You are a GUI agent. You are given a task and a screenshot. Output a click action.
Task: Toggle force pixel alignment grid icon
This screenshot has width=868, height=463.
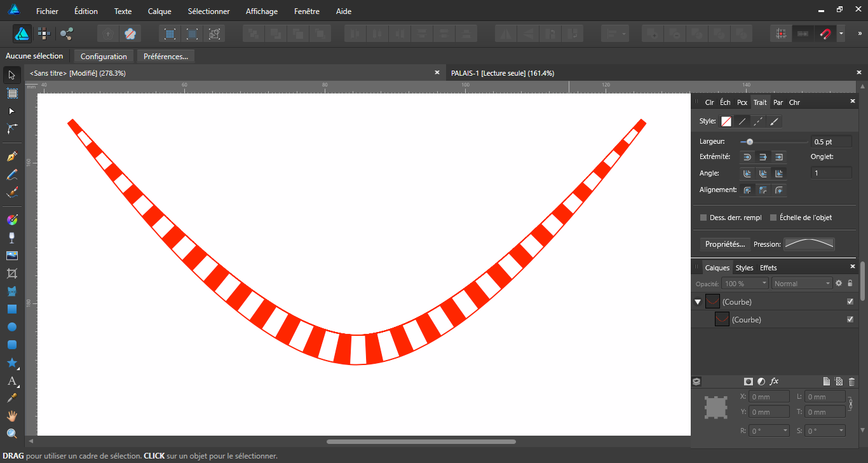tap(781, 33)
